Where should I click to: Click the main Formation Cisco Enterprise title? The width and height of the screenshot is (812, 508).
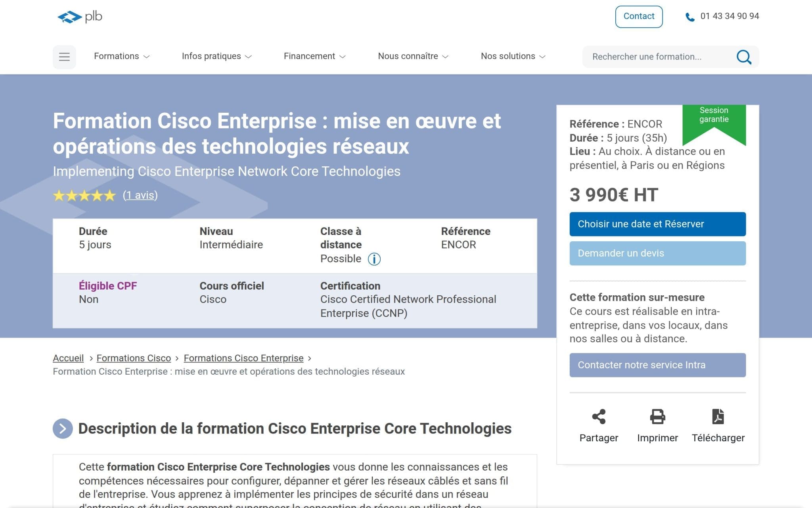(x=277, y=134)
